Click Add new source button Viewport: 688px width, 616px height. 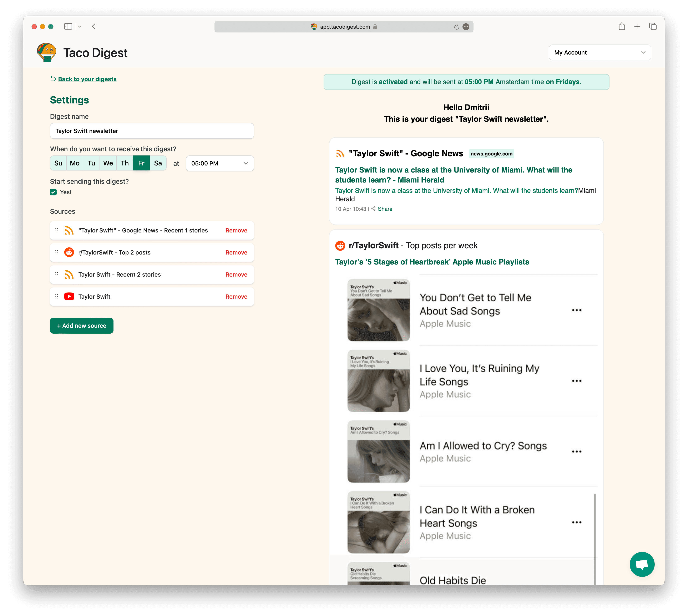[x=82, y=326]
